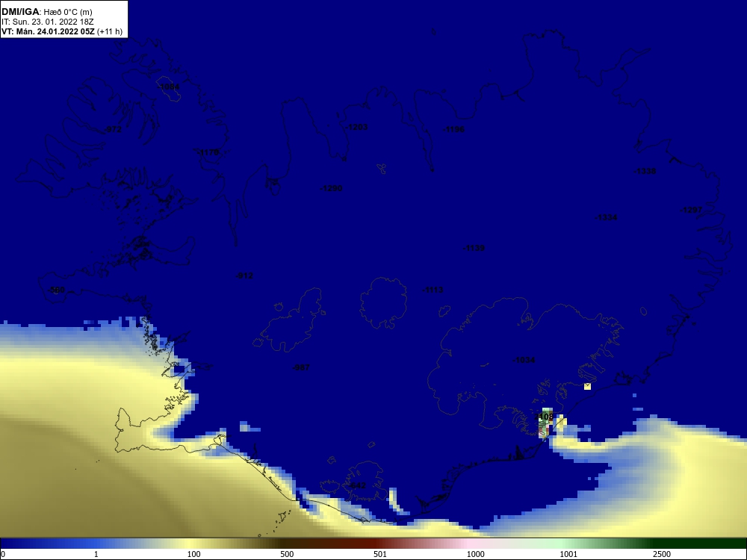Click the legend label '100'
The width and height of the screenshot is (747, 560).
(x=194, y=554)
